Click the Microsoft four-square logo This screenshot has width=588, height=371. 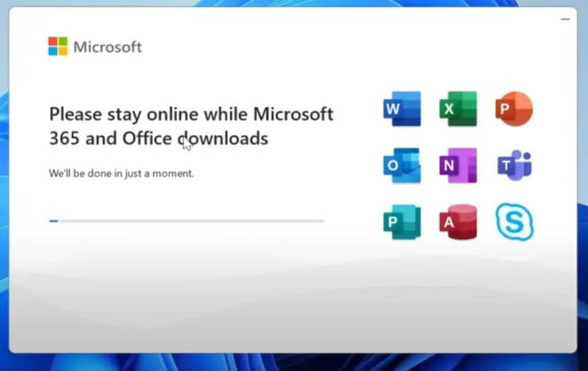58,46
